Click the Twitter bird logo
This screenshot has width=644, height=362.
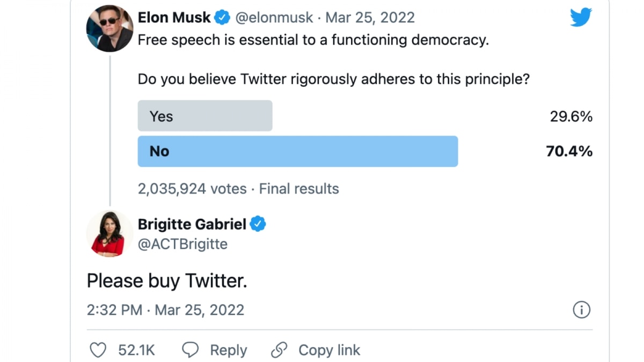click(581, 18)
